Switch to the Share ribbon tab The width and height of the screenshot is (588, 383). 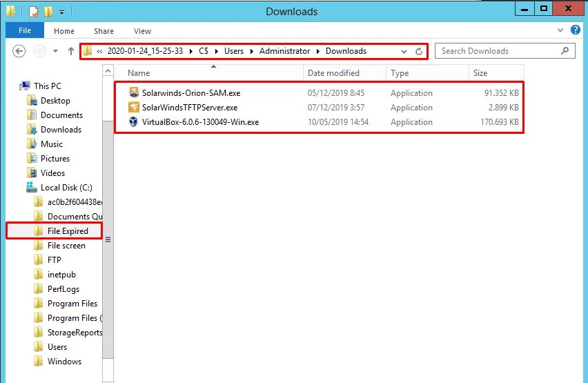104,31
